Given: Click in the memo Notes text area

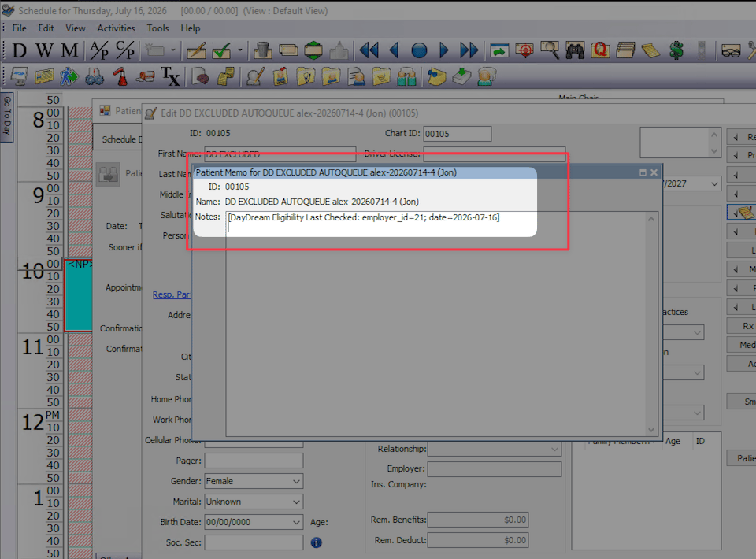Looking at the screenshot, I should pyautogui.click(x=435, y=324).
